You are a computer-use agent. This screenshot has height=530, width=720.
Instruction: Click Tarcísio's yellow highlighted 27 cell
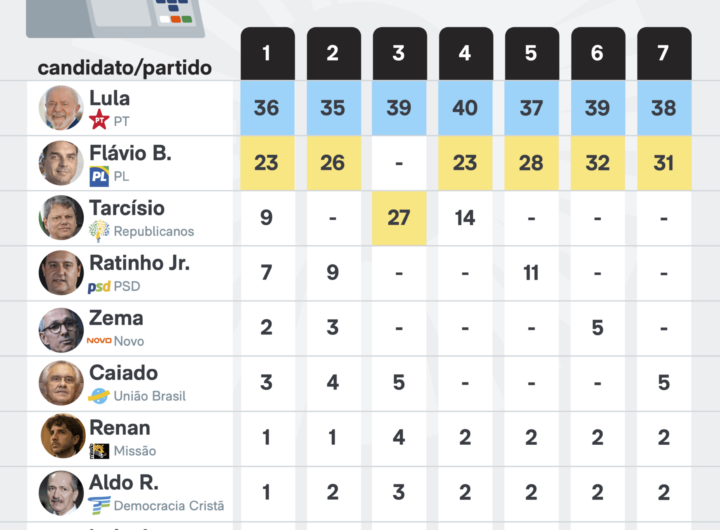[x=399, y=218]
